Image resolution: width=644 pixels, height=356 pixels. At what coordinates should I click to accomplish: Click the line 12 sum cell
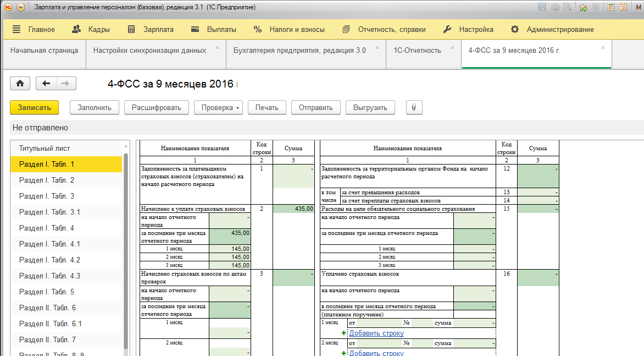538,177
